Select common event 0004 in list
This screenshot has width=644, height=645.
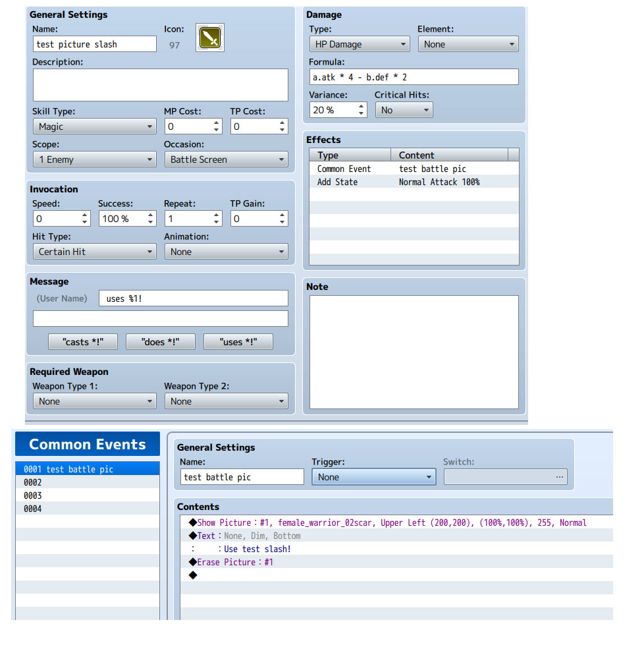click(88, 509)
